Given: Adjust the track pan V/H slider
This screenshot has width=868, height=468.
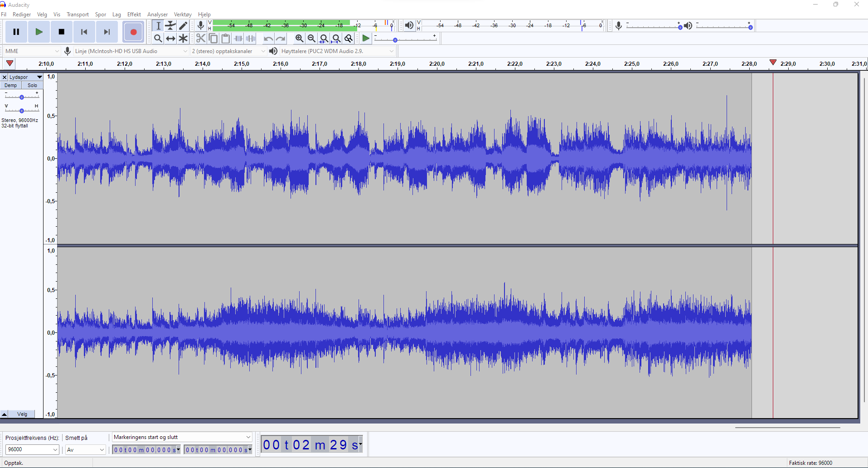Looking at the screenshot, I should 22,110.
